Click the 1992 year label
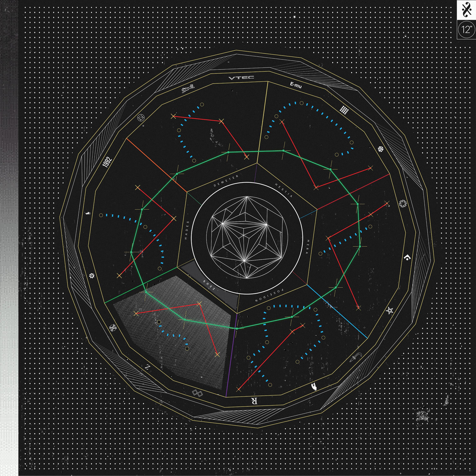 (x=107, y=162)
